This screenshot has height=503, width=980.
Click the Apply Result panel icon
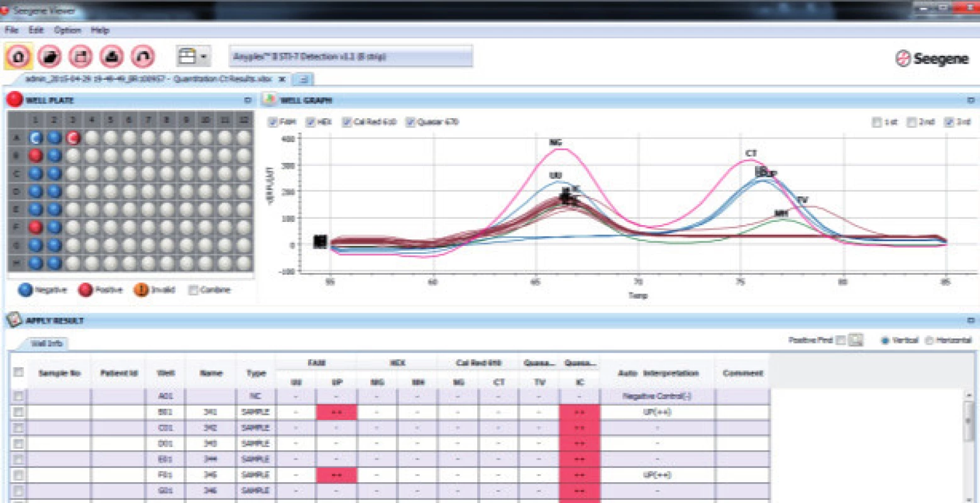click(14, 320)
